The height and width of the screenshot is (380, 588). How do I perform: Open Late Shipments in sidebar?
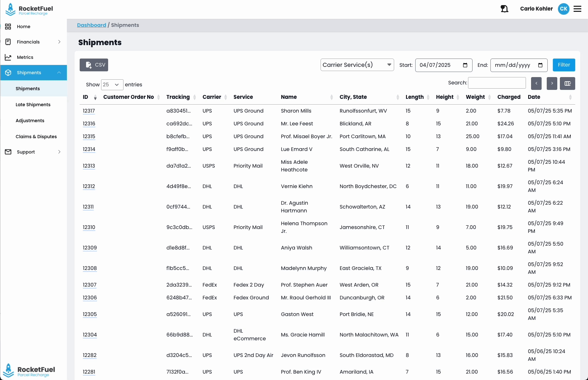point(33,105)
